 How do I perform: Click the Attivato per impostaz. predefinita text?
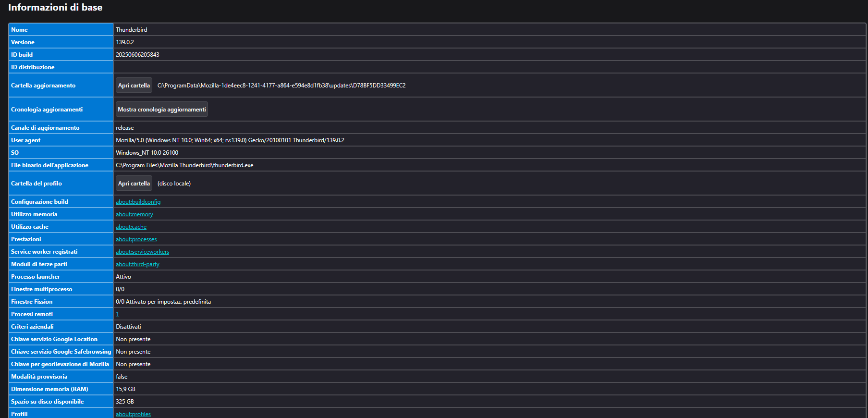pyautogui.click(x=169, y=302)
